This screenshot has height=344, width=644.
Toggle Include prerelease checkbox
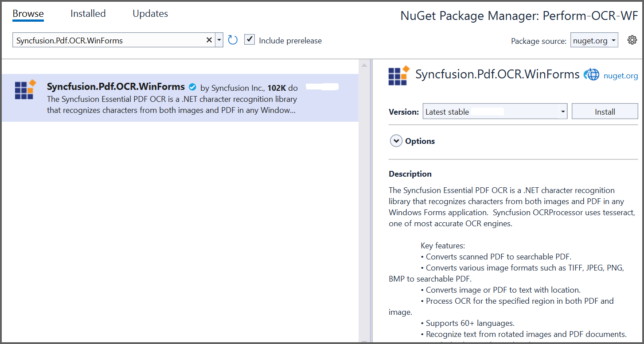pos(250,40)
